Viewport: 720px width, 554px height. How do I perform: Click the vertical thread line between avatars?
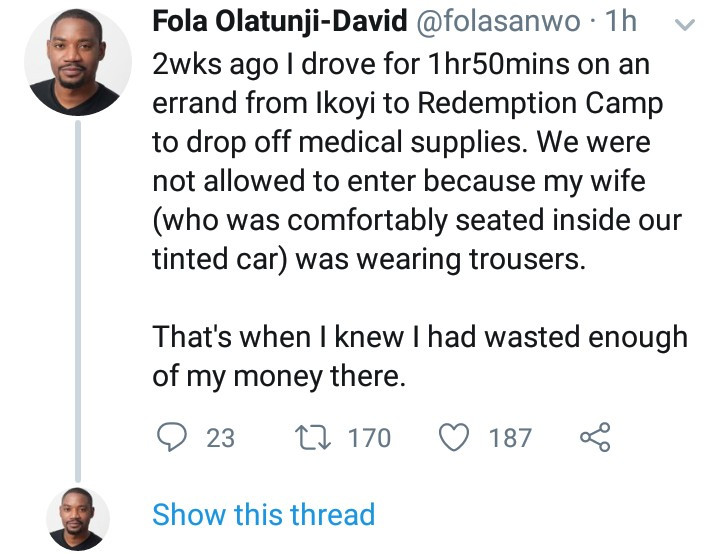[77, 300]
